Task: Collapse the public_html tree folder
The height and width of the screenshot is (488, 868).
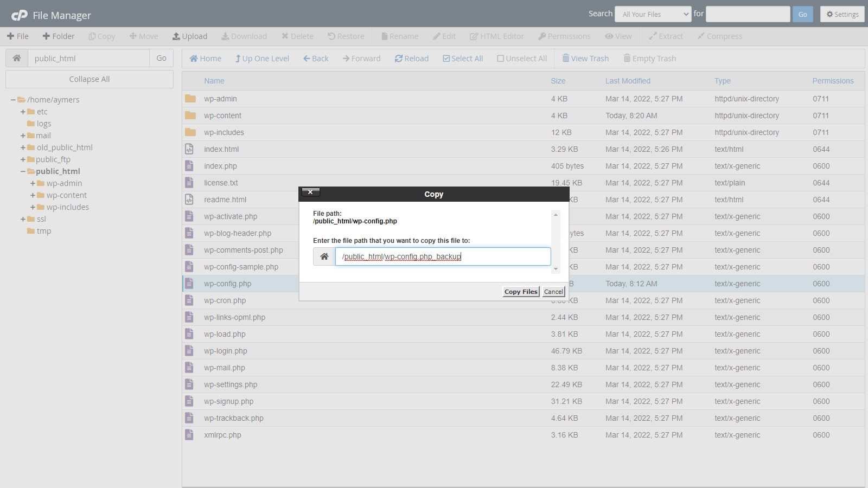Action: [23, 171]
